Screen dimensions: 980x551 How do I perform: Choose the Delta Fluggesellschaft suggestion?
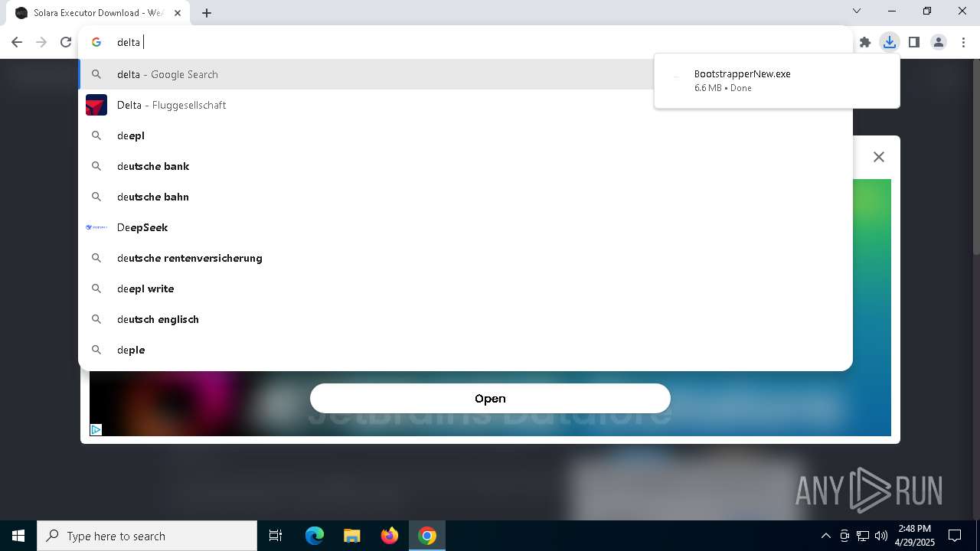click(465, 105)
